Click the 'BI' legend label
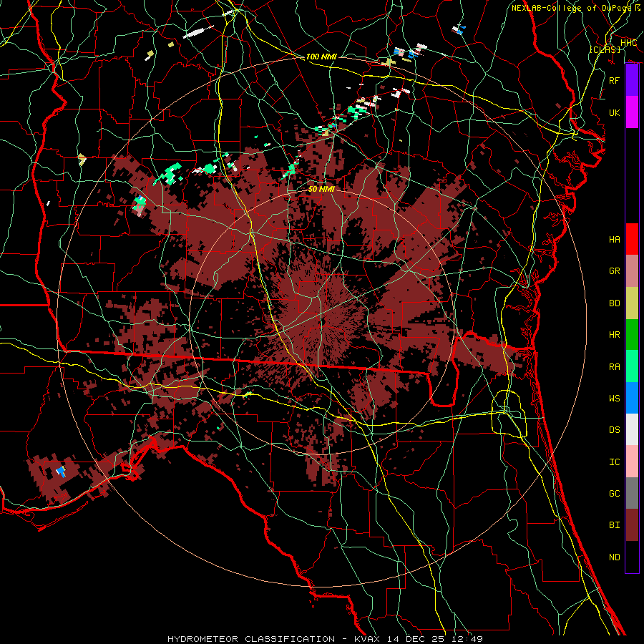 pyautogui.click(x=614, y=525)
